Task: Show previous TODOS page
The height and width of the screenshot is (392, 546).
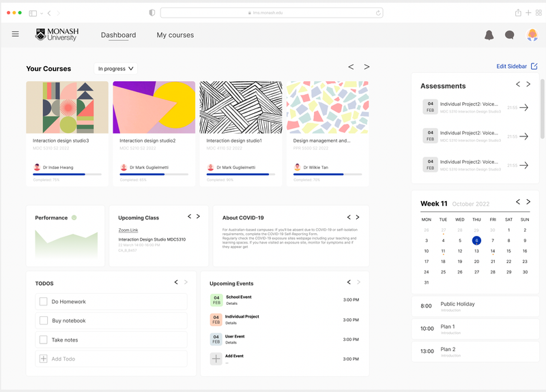Action: (176, 282)
